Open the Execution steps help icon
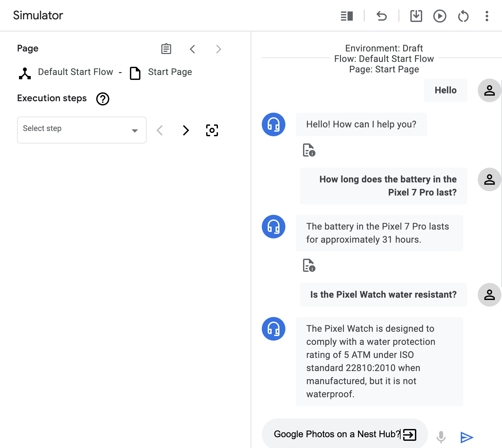502x448 pixels. [x=102, y=99]
